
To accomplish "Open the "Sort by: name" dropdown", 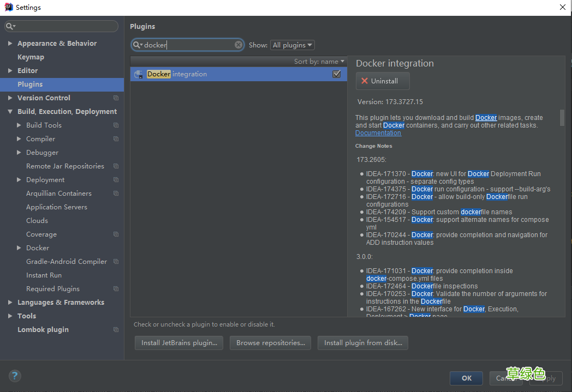I will coord(319,61).
